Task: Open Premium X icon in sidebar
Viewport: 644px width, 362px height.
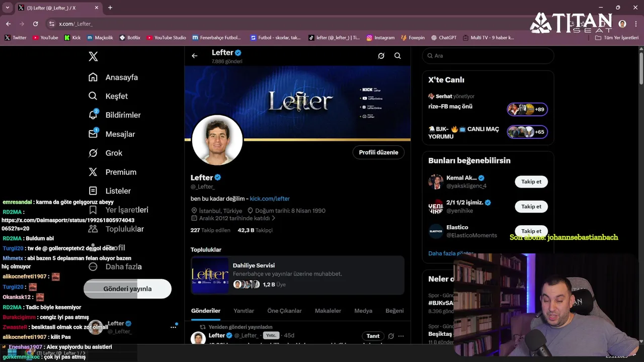Action: [x=93, y=172]
